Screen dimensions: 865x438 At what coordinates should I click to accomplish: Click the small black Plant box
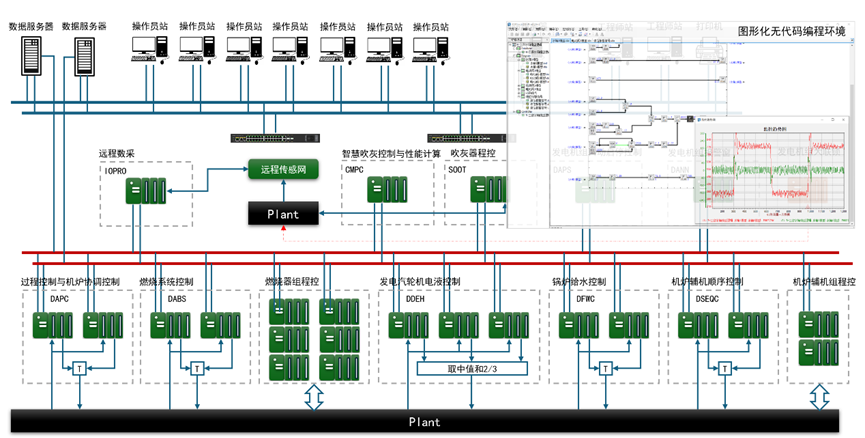click(x=283, y=213)
